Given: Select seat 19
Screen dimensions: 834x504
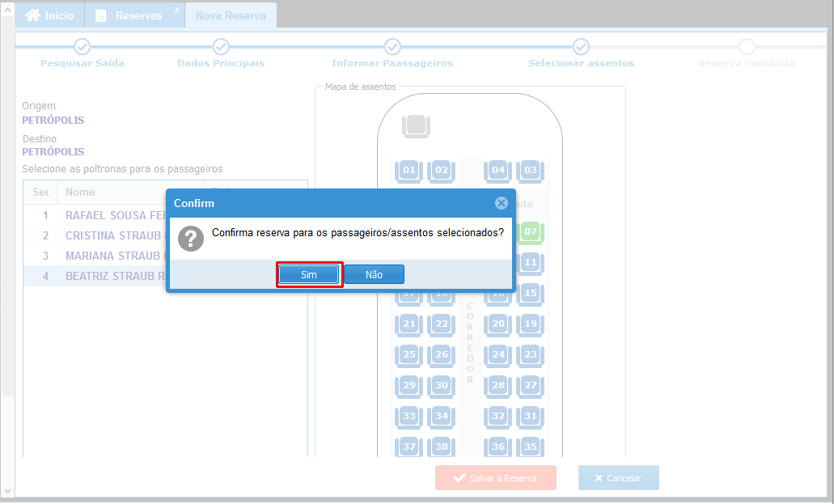Looking at the screenshot, I should tap(531, 324).
